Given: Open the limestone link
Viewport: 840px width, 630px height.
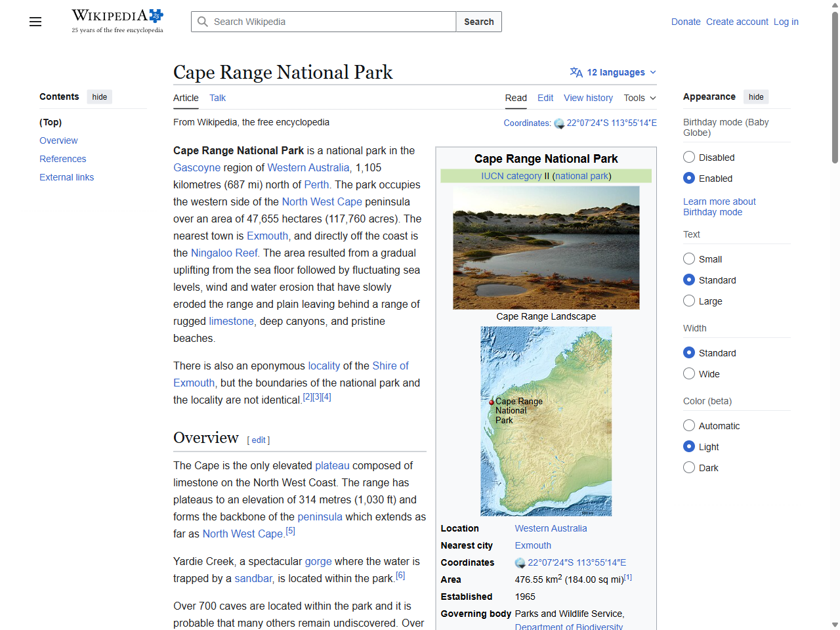Looking at the screenshot, I should click(231, 321).
